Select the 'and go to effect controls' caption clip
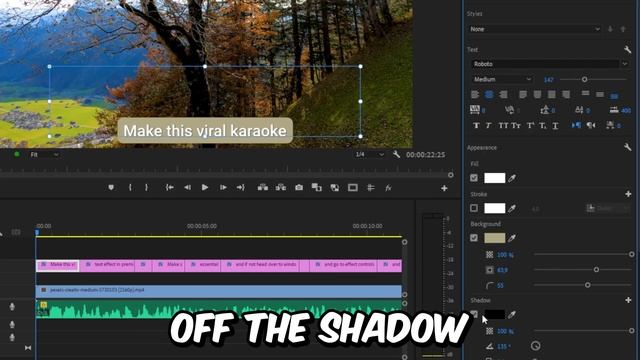Image resolution: width=640 pixels, height=360 pixels. point(343,265)
